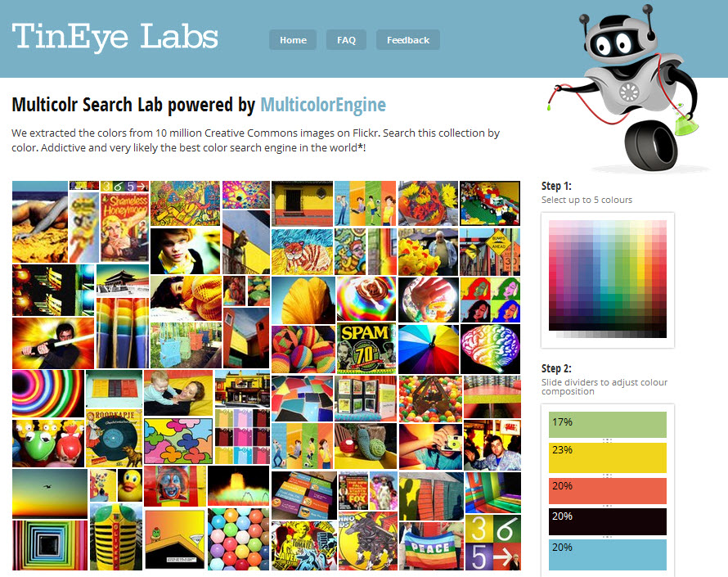This screenshot has height=577, width=728.
Task: Select the yellow 23% color bar
Action: (608, 458)
